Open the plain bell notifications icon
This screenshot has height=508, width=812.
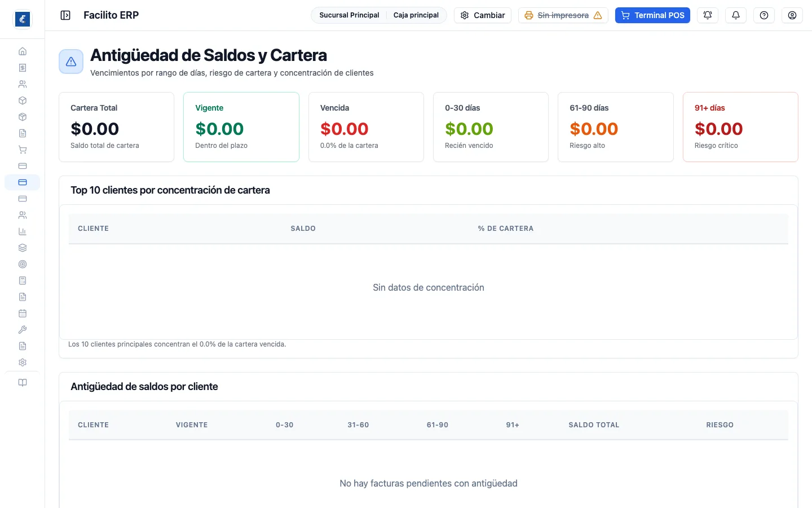pos(736,15)
